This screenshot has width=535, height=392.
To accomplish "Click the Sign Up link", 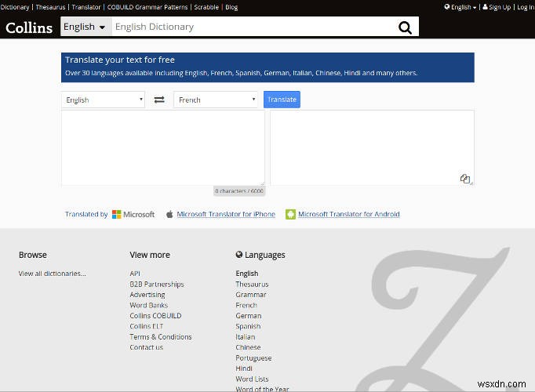I will (500, 7).
